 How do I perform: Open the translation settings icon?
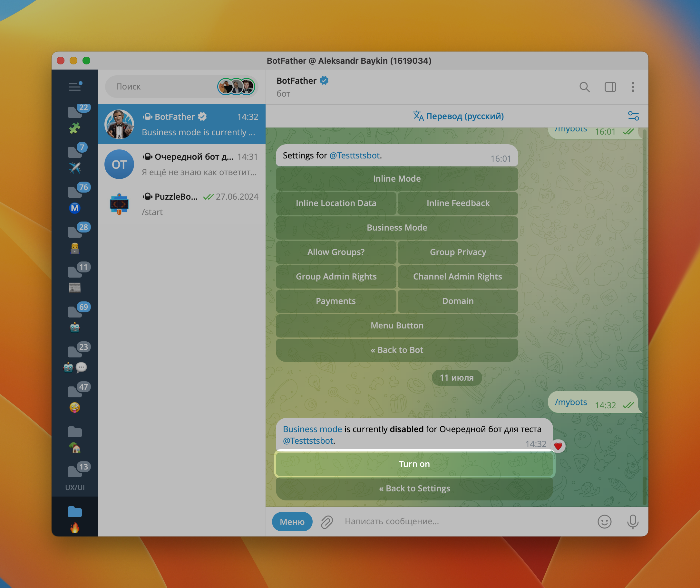633,116
